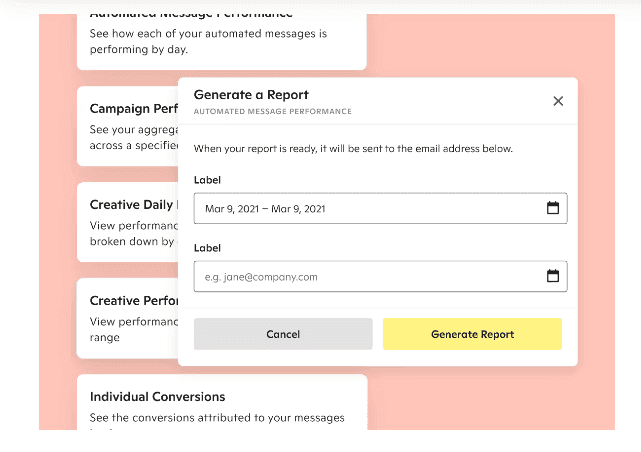Open the Campaign Performance report card
The width and height of the screenshot is (641, 452).
tap(132, 108)
